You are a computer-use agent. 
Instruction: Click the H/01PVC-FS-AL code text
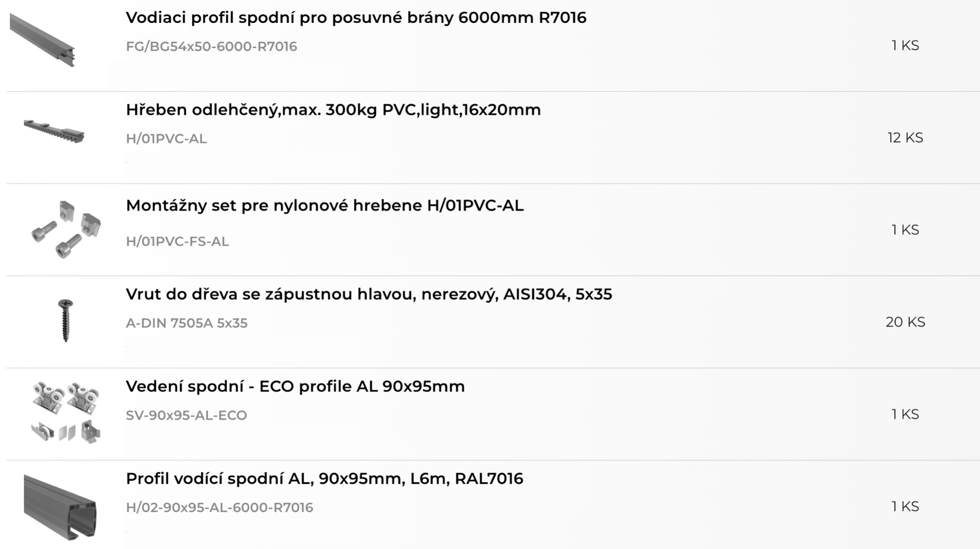tap(177, 242)
